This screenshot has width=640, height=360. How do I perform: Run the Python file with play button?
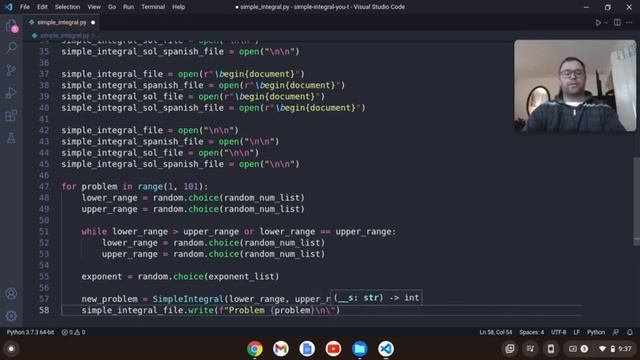point(598,23)
